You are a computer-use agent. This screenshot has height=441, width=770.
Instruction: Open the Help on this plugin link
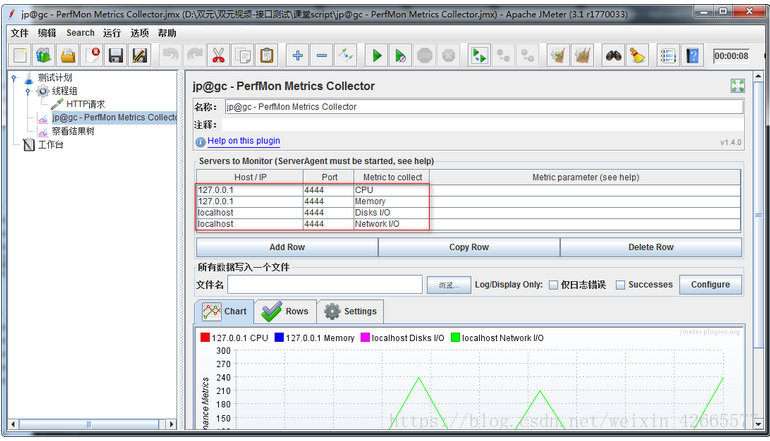point(244,141)
